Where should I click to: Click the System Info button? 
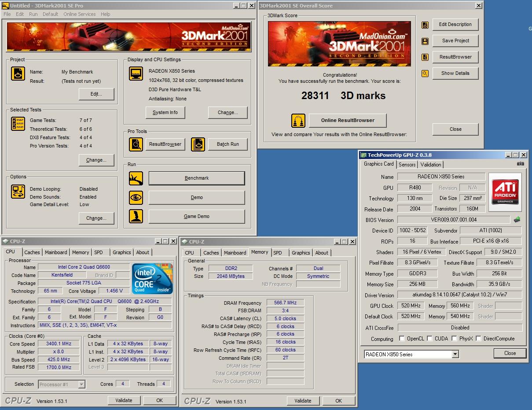coord(165,113)
